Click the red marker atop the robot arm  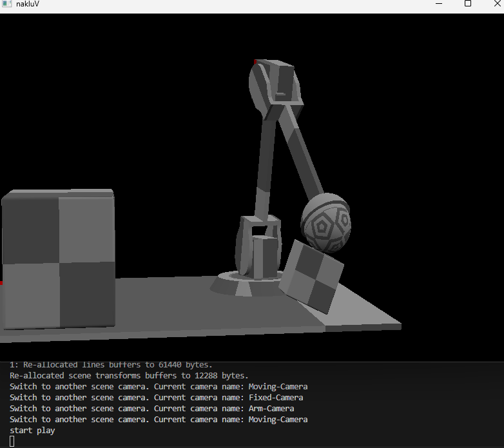(x=255, y=62)
